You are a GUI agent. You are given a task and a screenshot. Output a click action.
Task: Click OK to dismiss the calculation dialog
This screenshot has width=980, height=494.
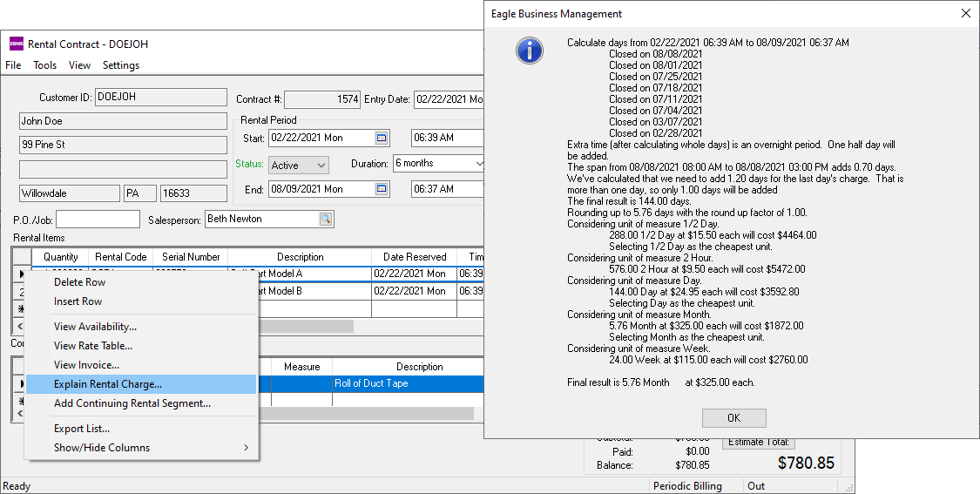(733, 418)
